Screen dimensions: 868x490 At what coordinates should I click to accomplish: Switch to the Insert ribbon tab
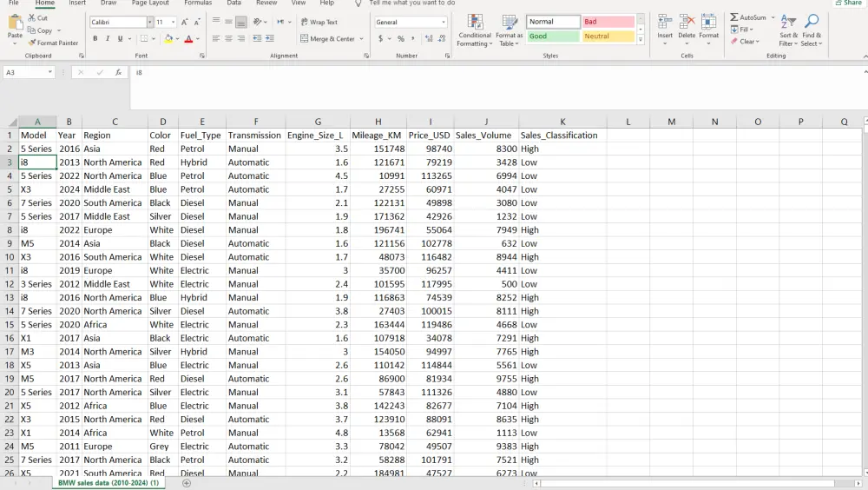click(77, 3)
